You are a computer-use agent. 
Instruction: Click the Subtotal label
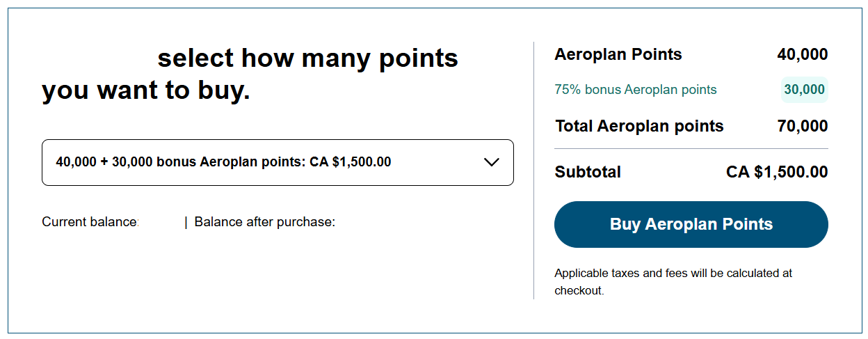click(x=588, y=172)
